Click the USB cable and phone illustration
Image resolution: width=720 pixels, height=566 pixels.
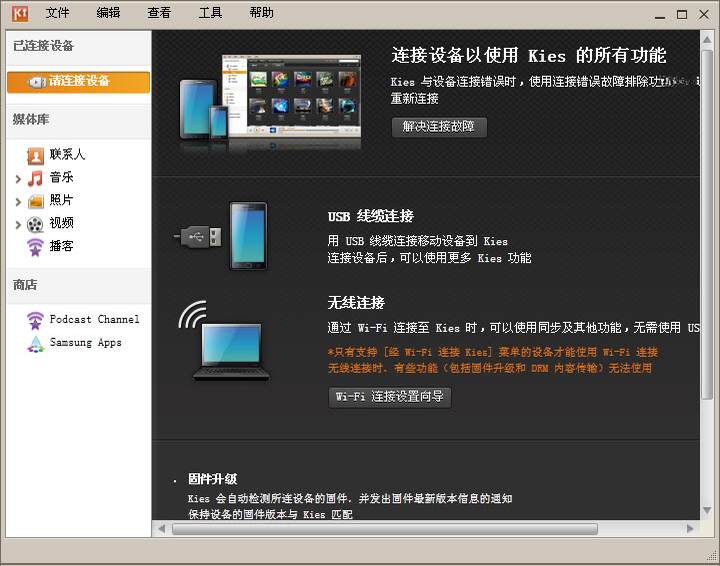[x=220, y=236]
